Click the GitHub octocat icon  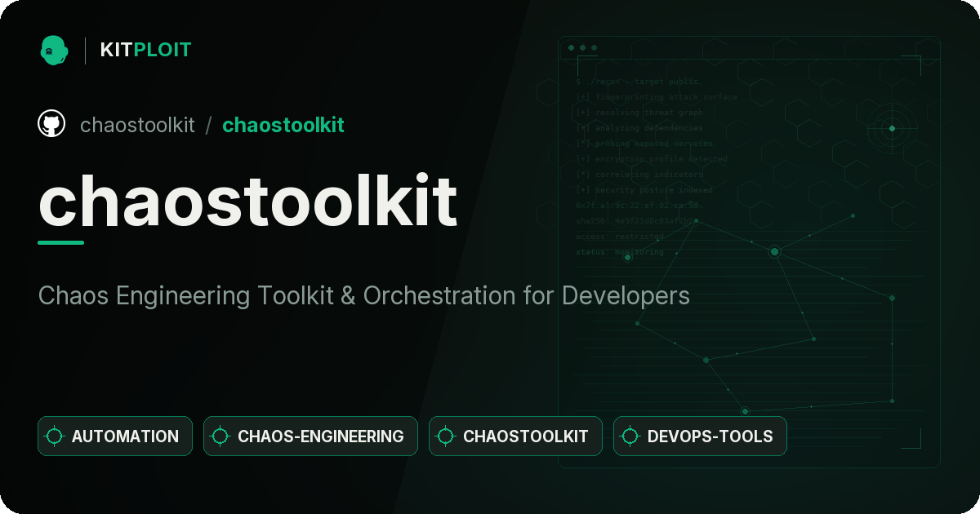coord(51,124)
